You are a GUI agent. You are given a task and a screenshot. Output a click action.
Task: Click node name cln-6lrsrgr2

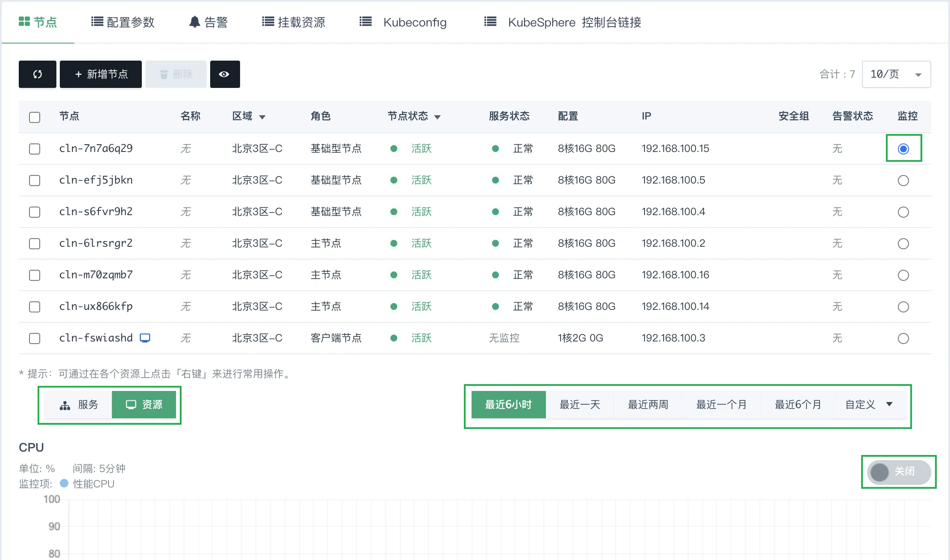tap(96, 243)
